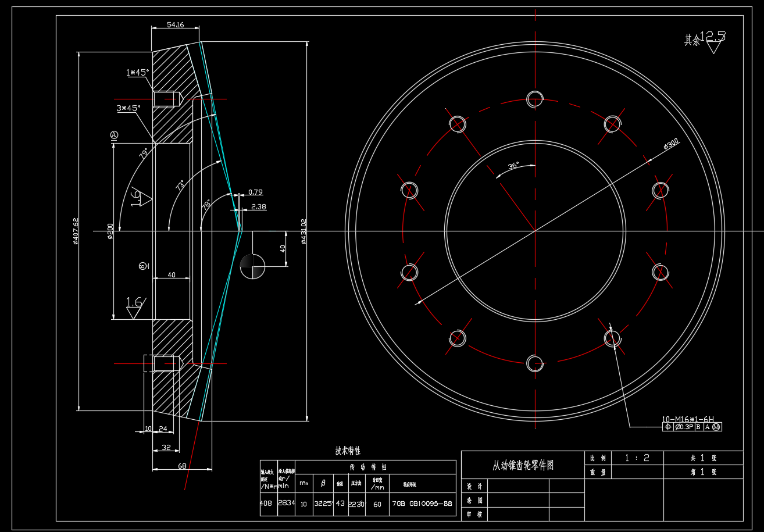Pick the topmost threaded hole on bolt circle
The width and height of the screenshot is (764, 532).
point(535,99)
